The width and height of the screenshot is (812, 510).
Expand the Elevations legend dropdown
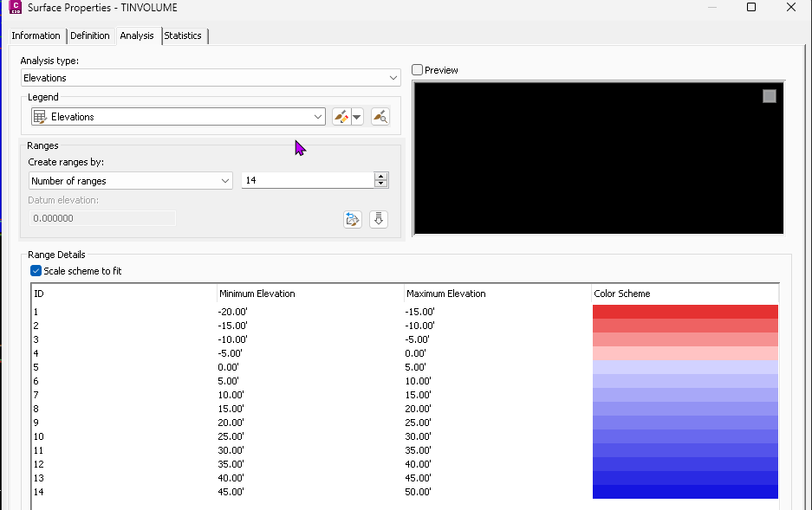[319, 116]
